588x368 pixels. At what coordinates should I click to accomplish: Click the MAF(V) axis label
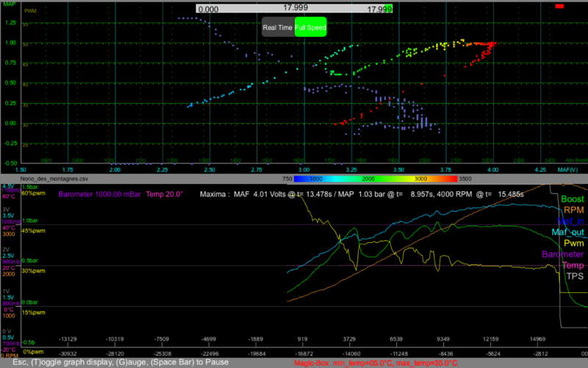(567, 170)
